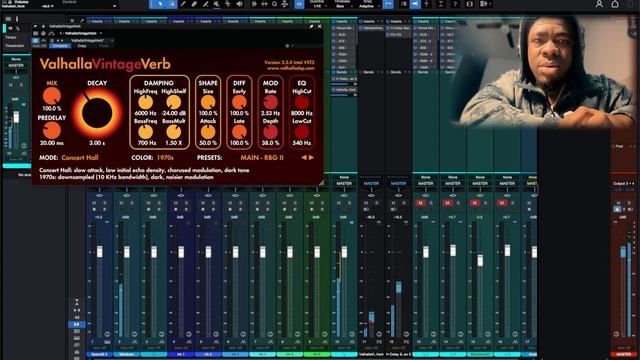Click topmost icon in mixer left column
The width and height of the screenshot is (640, 360).
(x=77, y=301)
